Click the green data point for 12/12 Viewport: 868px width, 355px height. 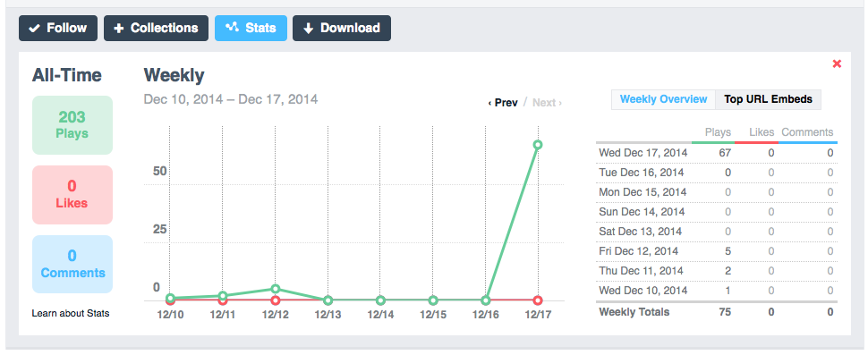[275, 289]
